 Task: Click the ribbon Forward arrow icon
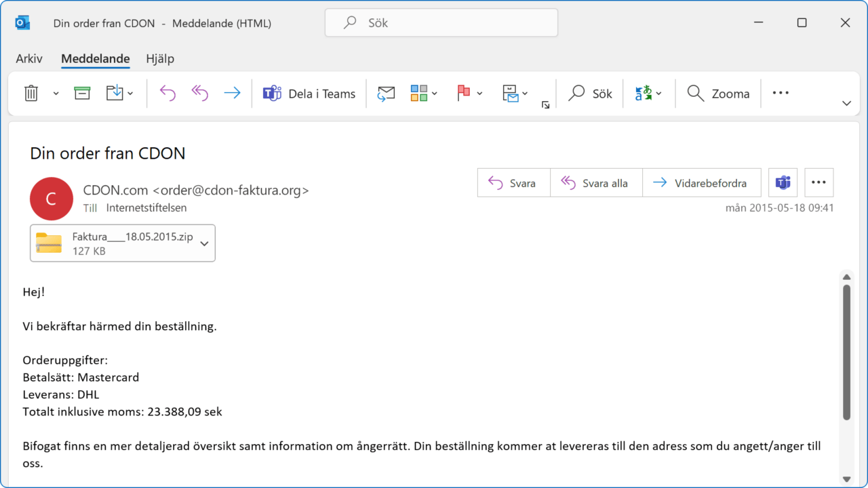(x=232, y=94)
